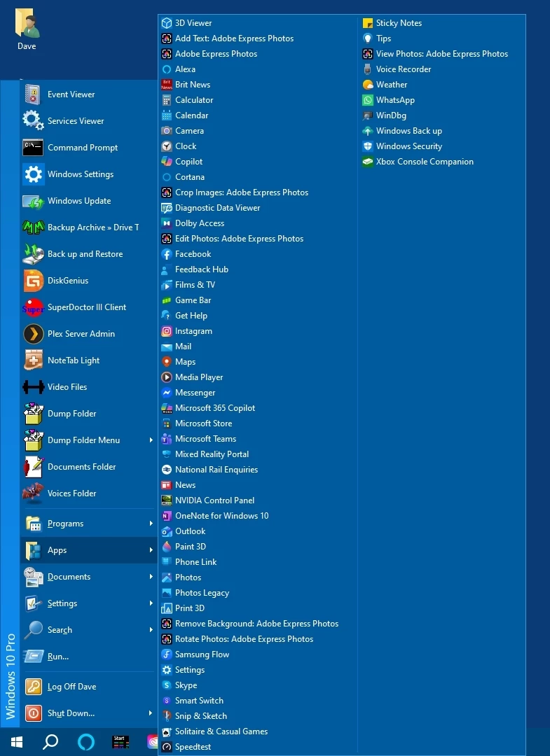Open the NVIDIA Control Panel icon

(167, 500)
